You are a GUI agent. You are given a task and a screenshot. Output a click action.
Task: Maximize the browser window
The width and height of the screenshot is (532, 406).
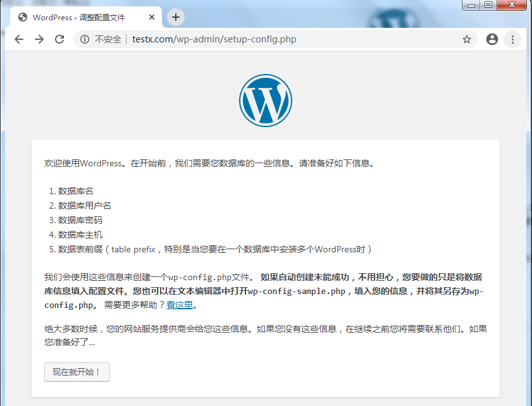point(488,5)
